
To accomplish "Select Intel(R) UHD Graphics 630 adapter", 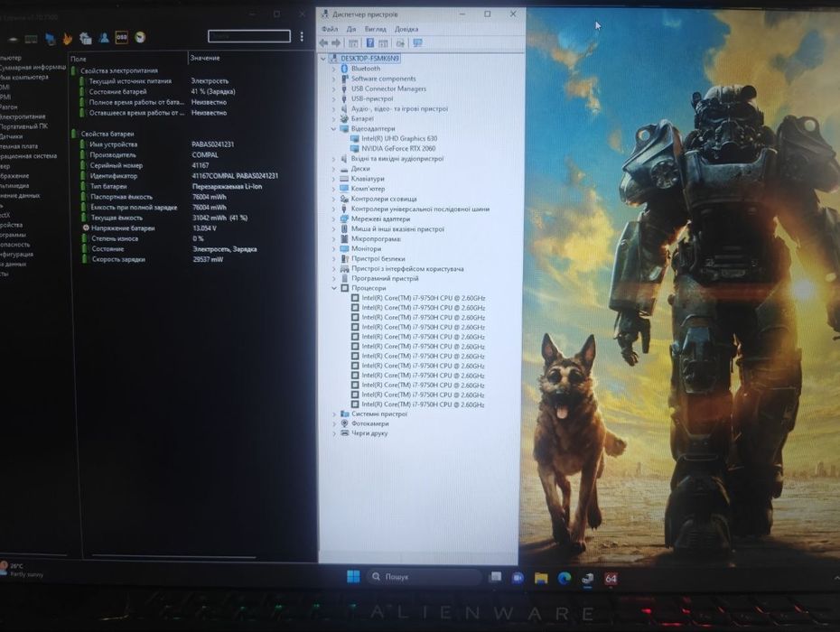I will pyautogui.click(x=399, y=138).
